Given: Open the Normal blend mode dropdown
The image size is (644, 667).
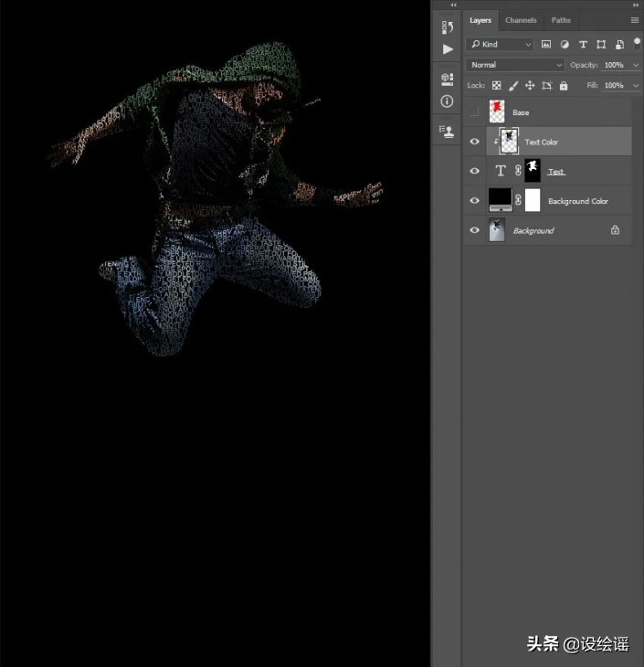Looking at the screenshot, I should pos(515,65).
